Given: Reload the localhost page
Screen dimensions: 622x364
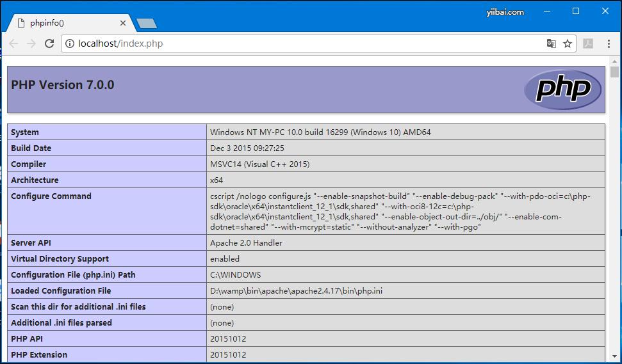Looking at the screenshot, I should pos(49,44).
